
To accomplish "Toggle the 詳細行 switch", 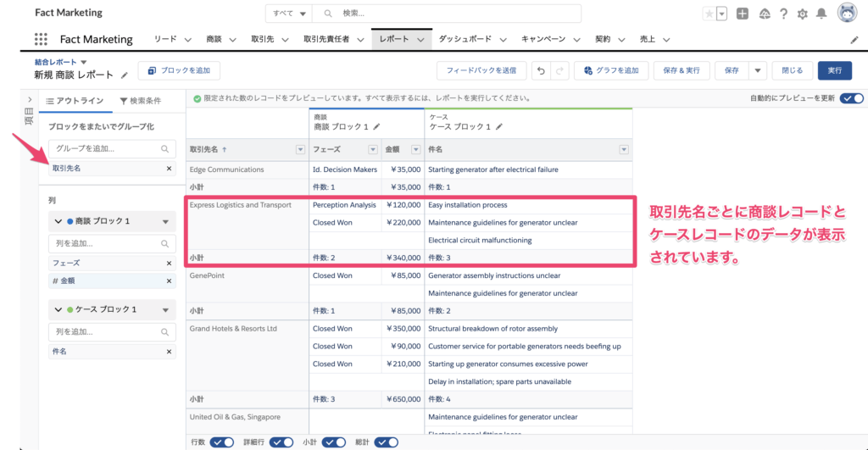I will pos(281,442).
